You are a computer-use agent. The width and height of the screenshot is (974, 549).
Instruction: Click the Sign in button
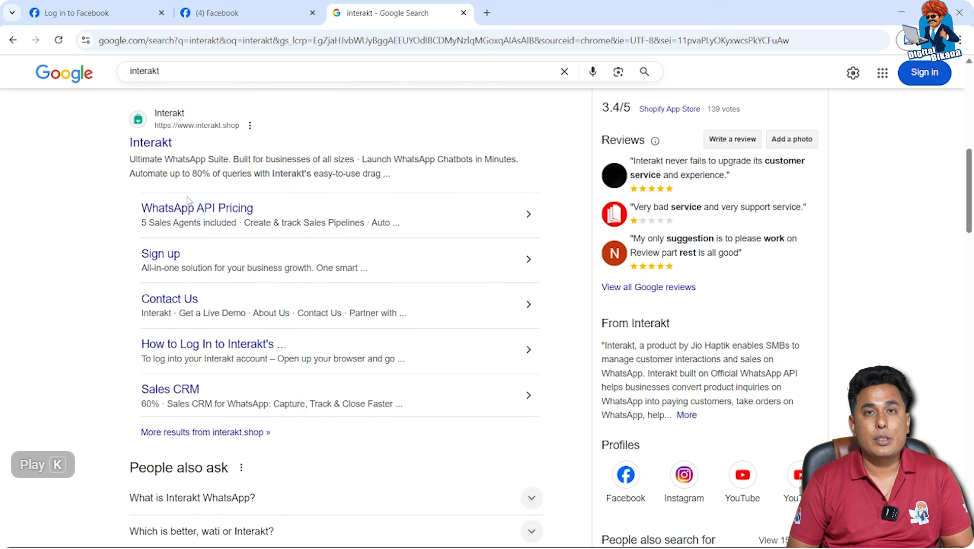pos(924,73)
